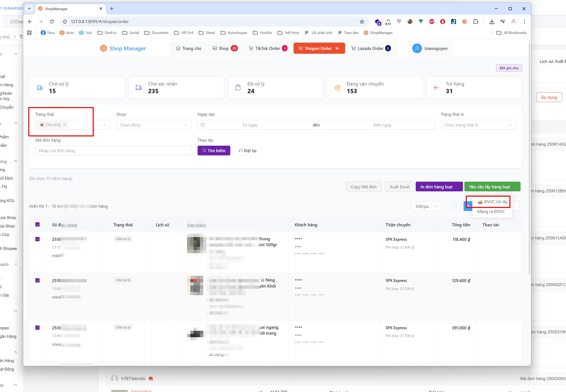
Task: Uncheck the 391.000 đ order row checkbox
Action: (38, 328)
